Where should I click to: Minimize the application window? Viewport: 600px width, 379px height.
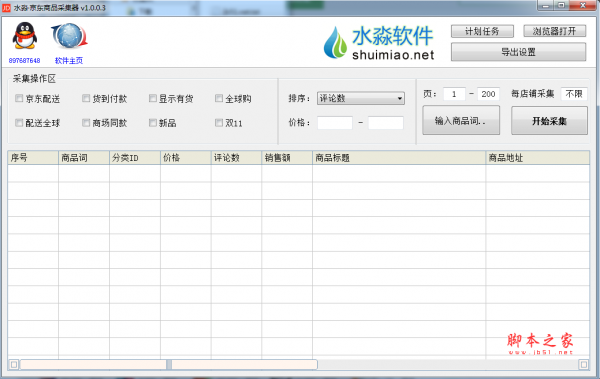[546, 5]
